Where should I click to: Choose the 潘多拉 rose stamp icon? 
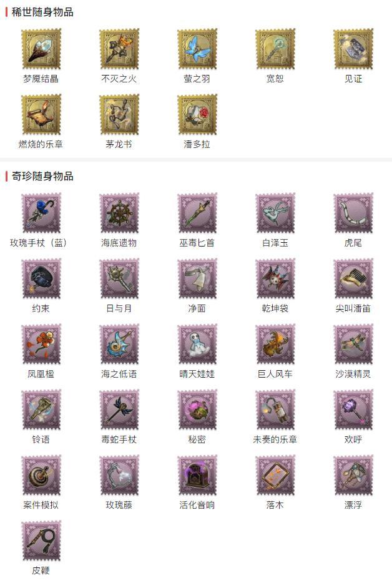point(197,114)
